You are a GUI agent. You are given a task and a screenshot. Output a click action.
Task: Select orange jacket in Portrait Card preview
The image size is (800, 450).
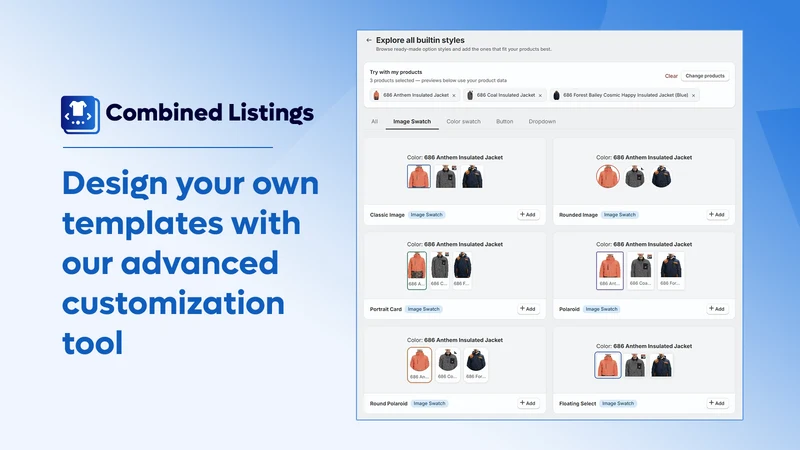pyautogui.click(x=417, y=270)
